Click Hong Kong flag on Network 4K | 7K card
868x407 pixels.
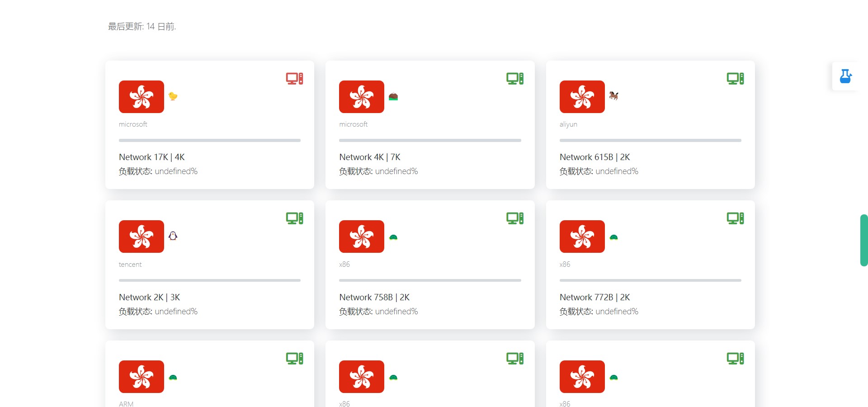tap(362, 97)
